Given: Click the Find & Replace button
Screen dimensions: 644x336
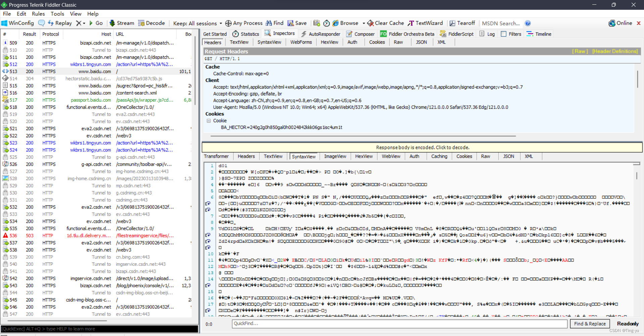Looking at the screenshot, I should point(590,324).
